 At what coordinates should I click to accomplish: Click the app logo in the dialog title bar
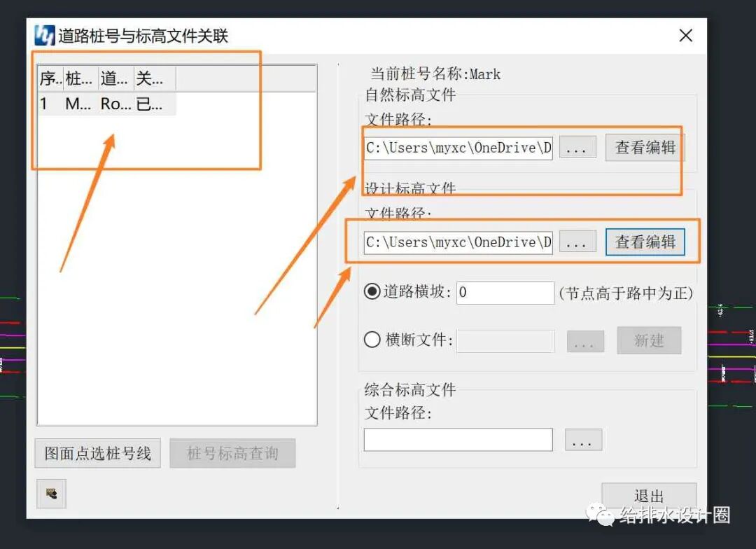click(45, 35)
